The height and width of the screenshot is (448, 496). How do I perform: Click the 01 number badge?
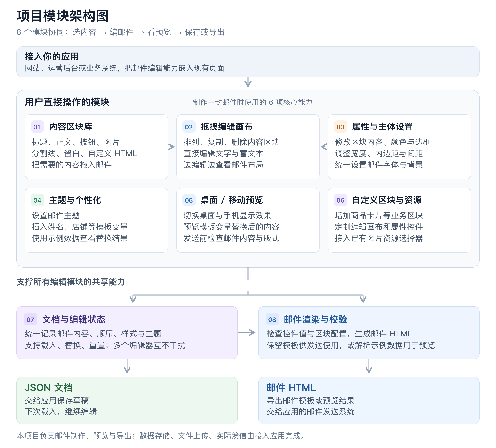click(x=37, y=127)
